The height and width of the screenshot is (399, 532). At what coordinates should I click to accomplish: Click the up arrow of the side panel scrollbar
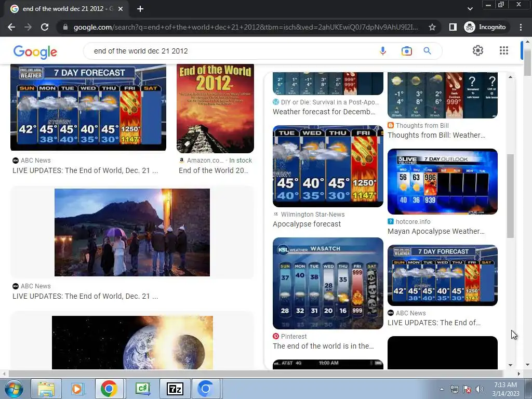(x=510, y=77)
